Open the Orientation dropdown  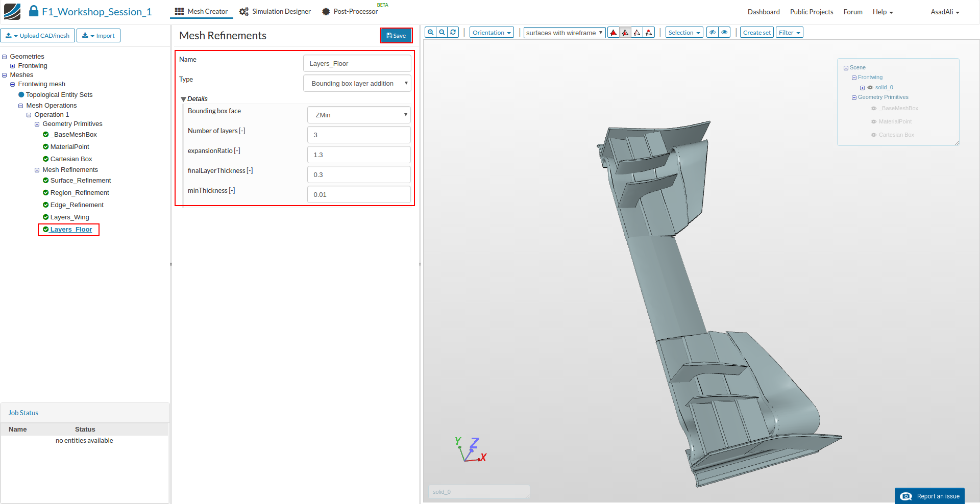492,33
